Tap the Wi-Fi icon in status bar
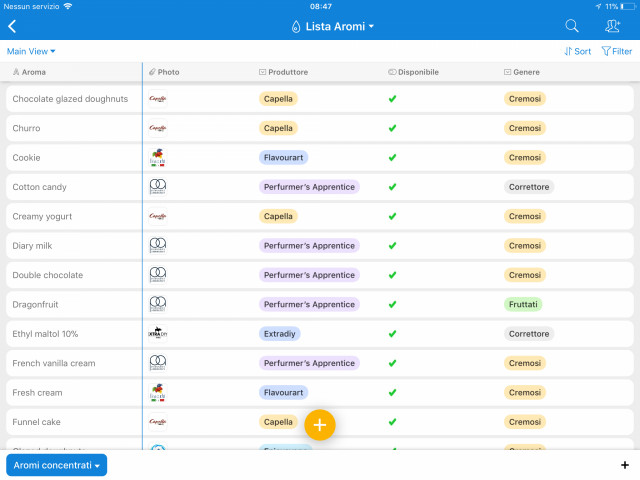Viewport: 640px width, 480px height. coord(68,6)
